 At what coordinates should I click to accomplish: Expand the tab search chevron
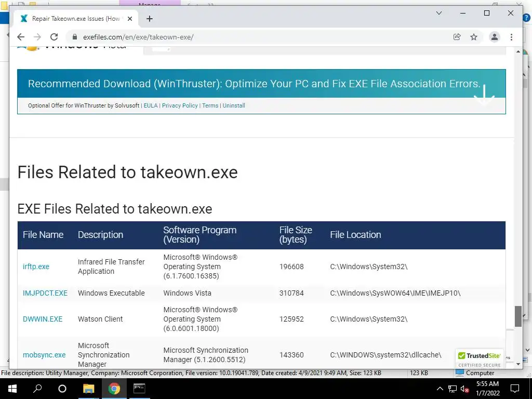click(439, 13)
